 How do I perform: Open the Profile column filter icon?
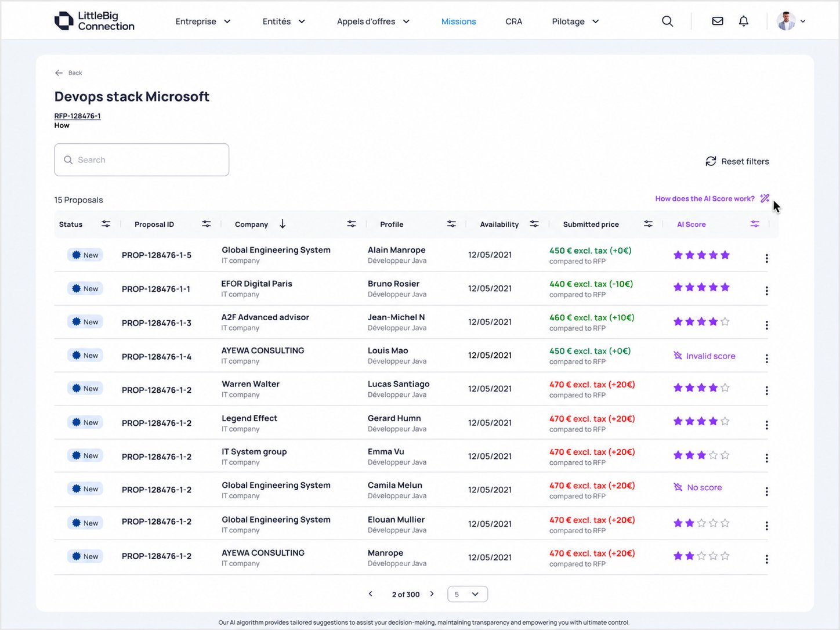click(451, 224)
